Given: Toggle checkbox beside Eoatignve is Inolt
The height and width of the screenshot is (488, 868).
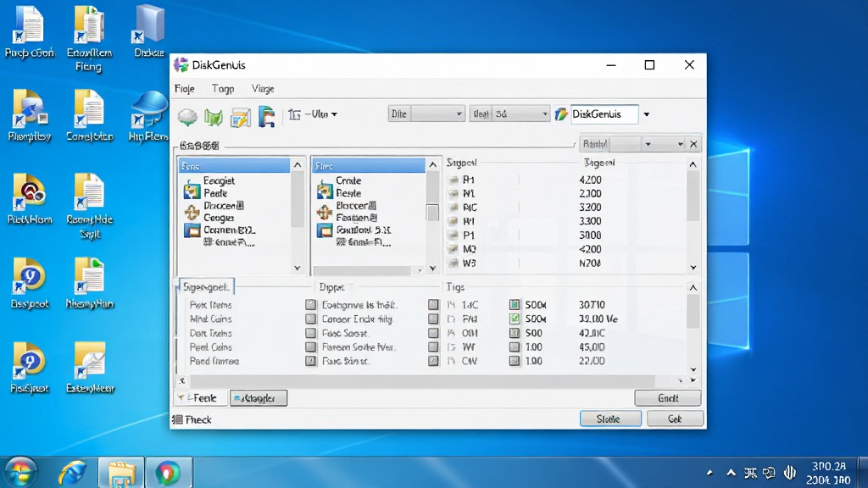Looking at the screenshot, I should pos(310,305).
